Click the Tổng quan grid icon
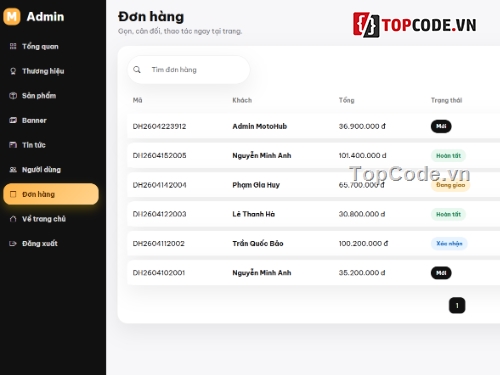The height and width of the screenshot is (375, 500). (x=13, y=46)
